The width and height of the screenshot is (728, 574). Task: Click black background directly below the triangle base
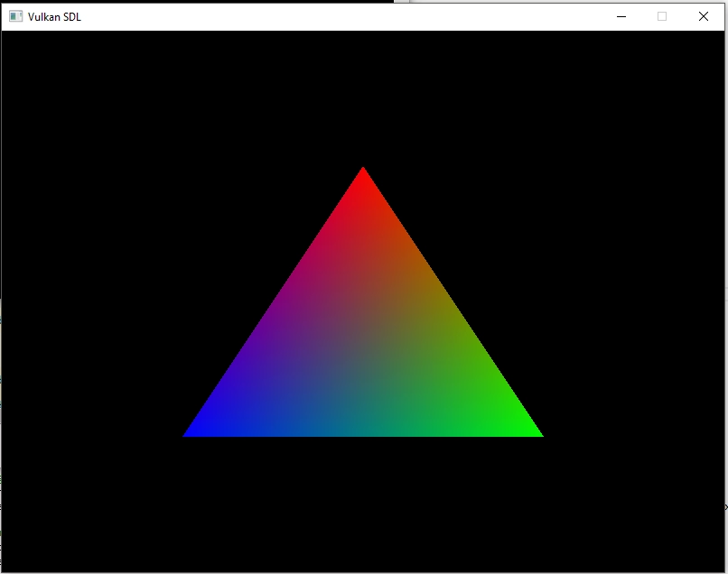[x=363, y=505]
